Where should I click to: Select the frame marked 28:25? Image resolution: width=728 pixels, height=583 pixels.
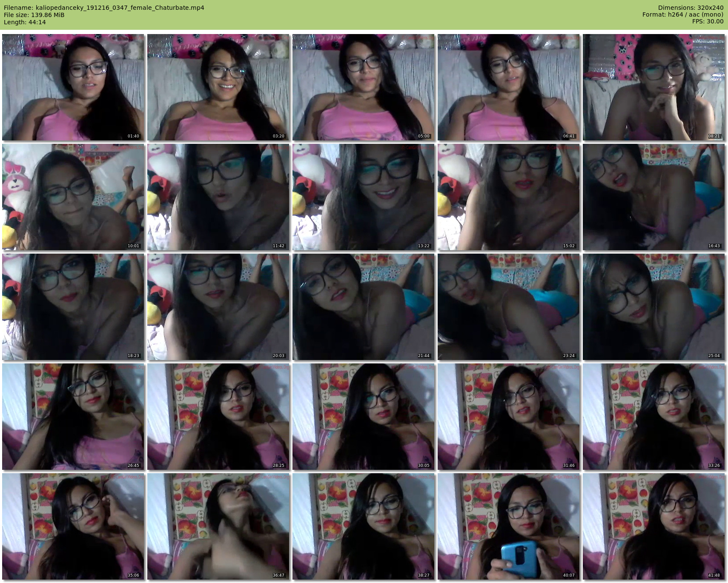(218, 417)
